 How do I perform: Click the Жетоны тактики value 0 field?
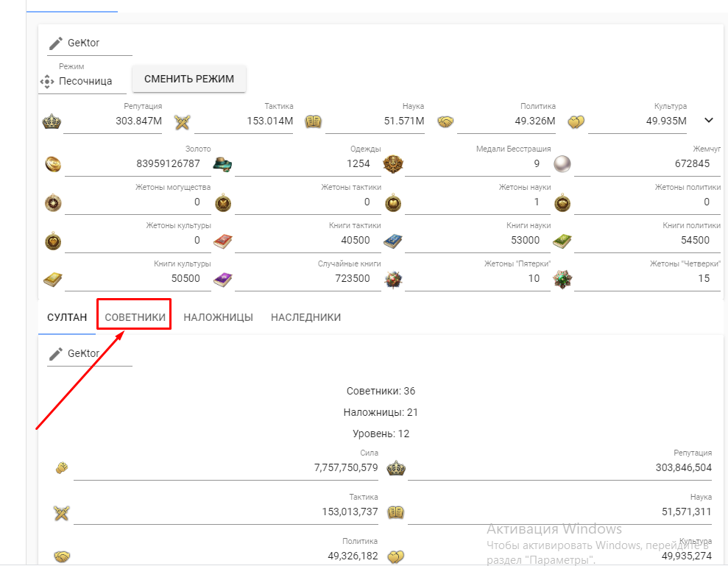(x=308, y=202)
